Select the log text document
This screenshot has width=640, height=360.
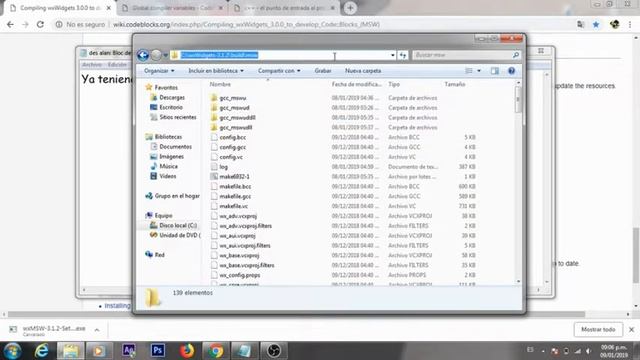[224, 167]
